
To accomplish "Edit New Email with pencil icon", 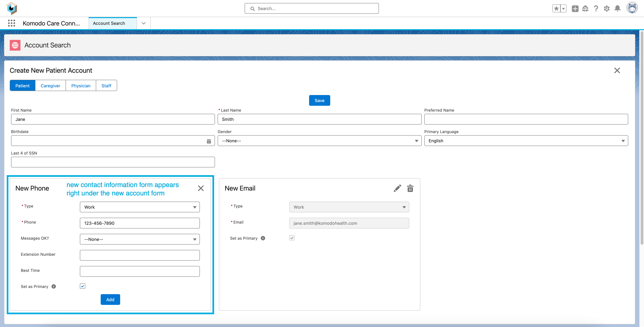I will pos(397,188).
